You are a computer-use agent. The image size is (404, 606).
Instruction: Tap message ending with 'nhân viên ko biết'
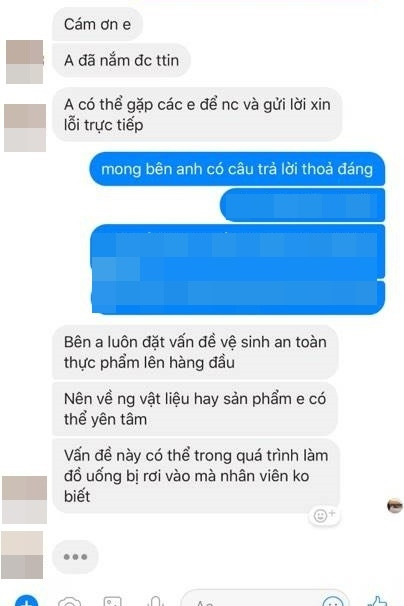click(196, 476)
